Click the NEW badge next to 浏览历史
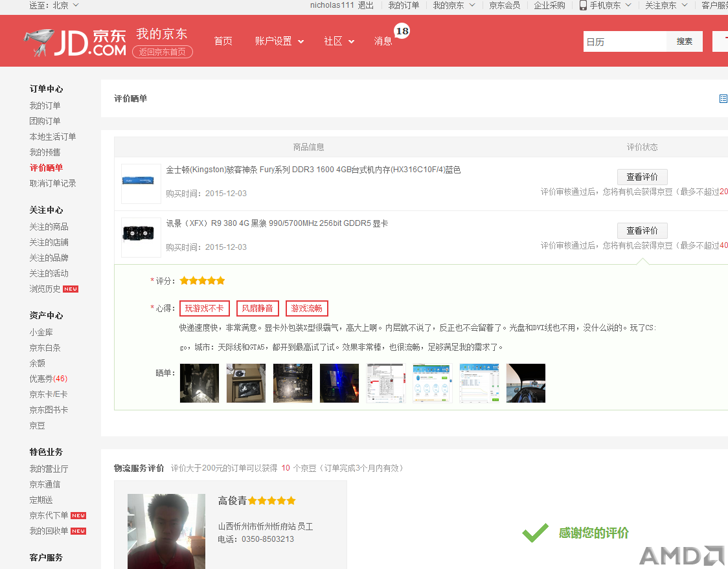Image resolution: width=728 pixels, height=569 pixels. [71, 289]
